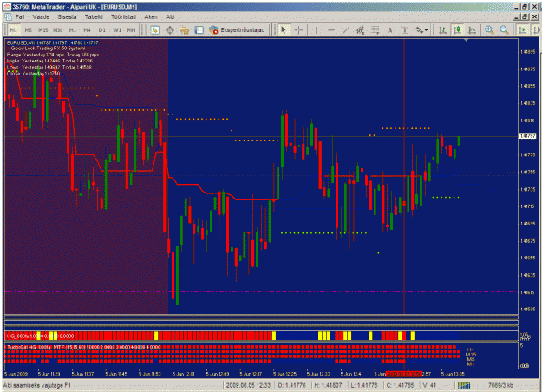Select the text label tool
Viewport: 542px width, 392px height.
click(x=404, y=30)
